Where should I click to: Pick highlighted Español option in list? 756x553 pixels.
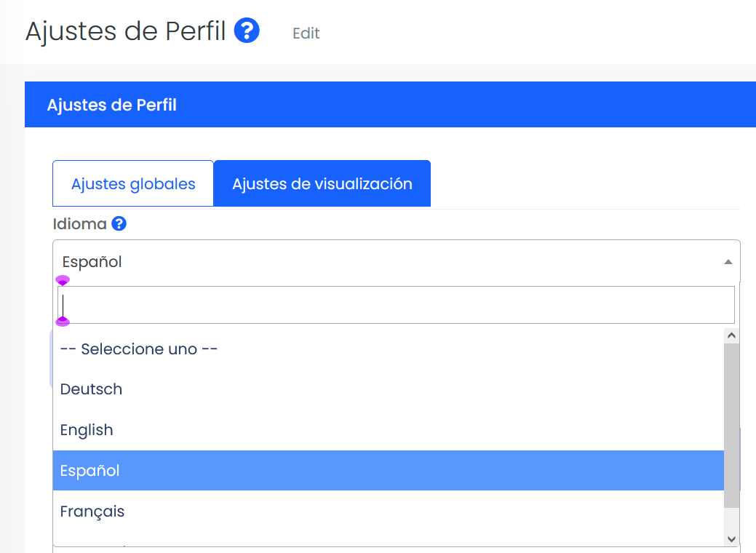[x=389, y=471]
